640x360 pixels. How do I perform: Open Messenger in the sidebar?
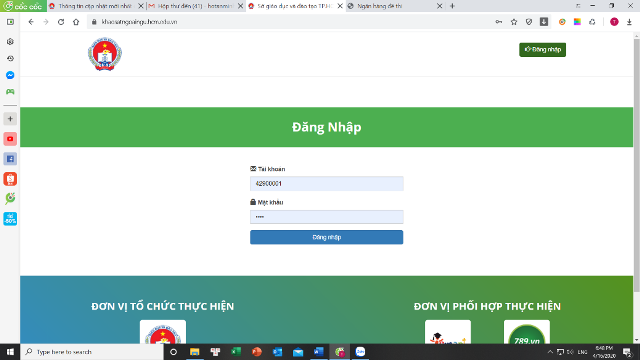(10, 75)
